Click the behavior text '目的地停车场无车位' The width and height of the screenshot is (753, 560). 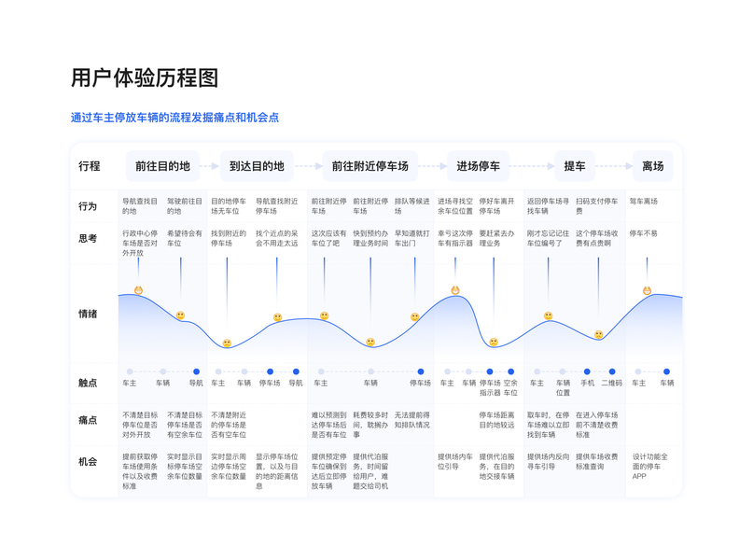point(229,206)
